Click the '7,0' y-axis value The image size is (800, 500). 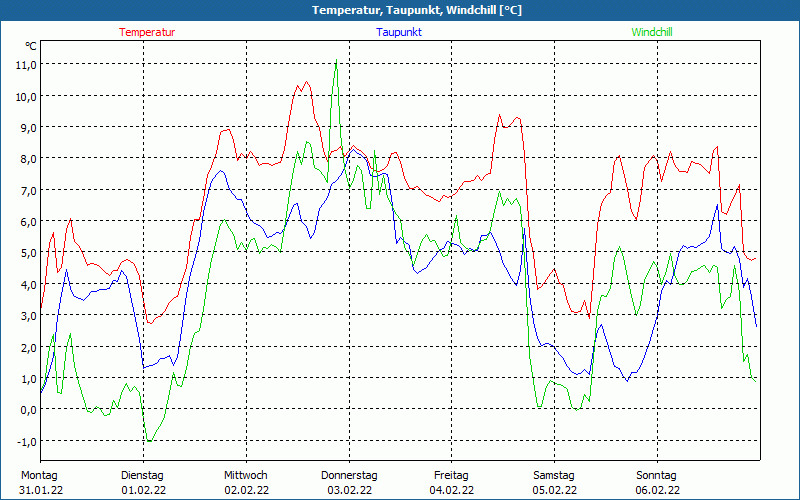(29, 191)
